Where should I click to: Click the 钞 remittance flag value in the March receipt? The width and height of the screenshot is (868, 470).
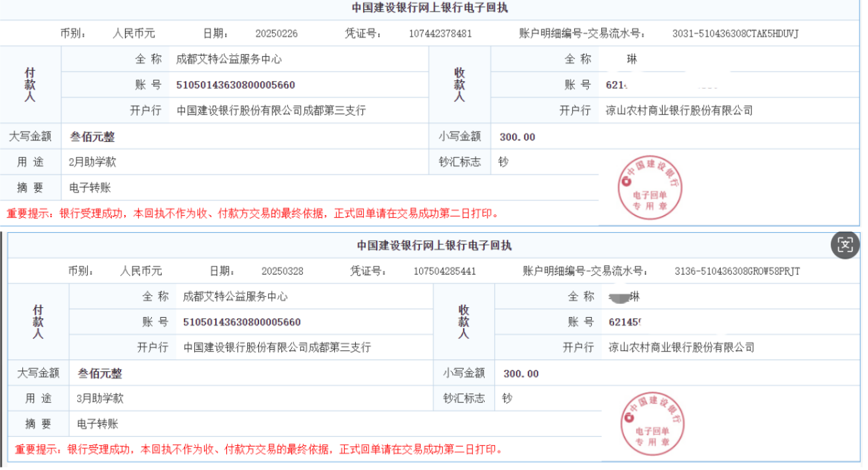pos(508,398)
